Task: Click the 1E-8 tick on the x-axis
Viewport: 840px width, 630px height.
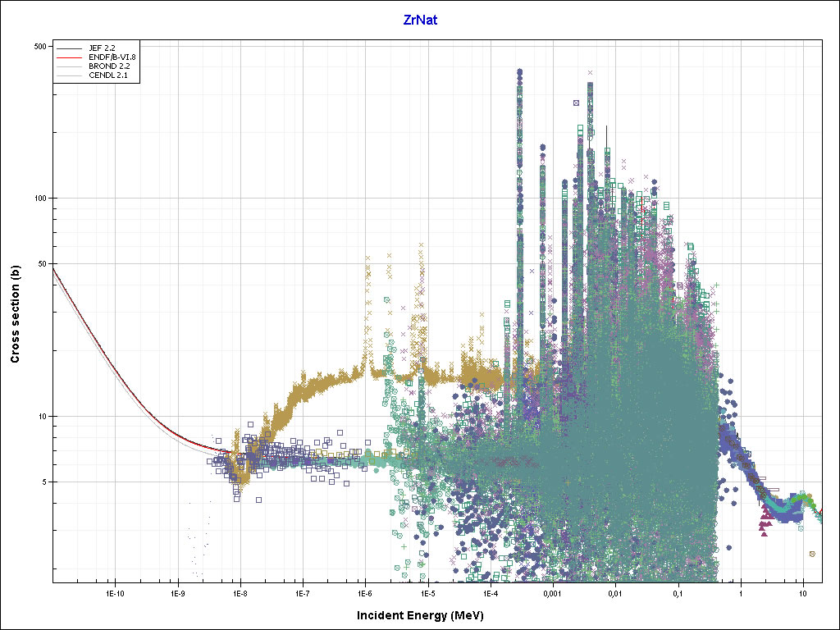Action: point(240,592)
